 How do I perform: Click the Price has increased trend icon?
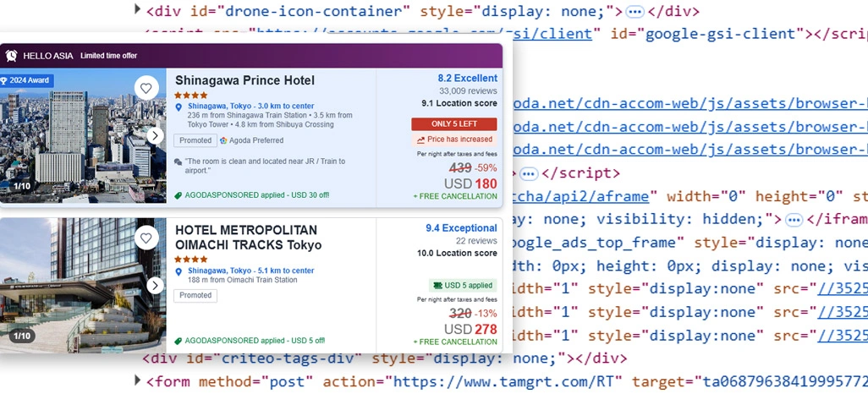coord(420,140)
